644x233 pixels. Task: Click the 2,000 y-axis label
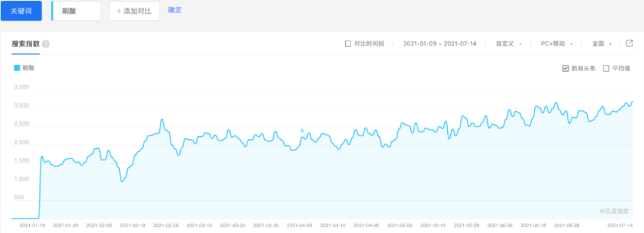[21, 143]
